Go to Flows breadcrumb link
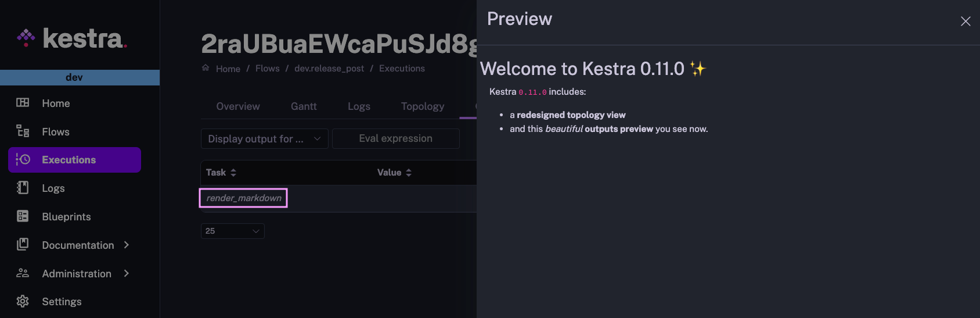Viewport: 980px width, 318px height. tap(267, 69)
